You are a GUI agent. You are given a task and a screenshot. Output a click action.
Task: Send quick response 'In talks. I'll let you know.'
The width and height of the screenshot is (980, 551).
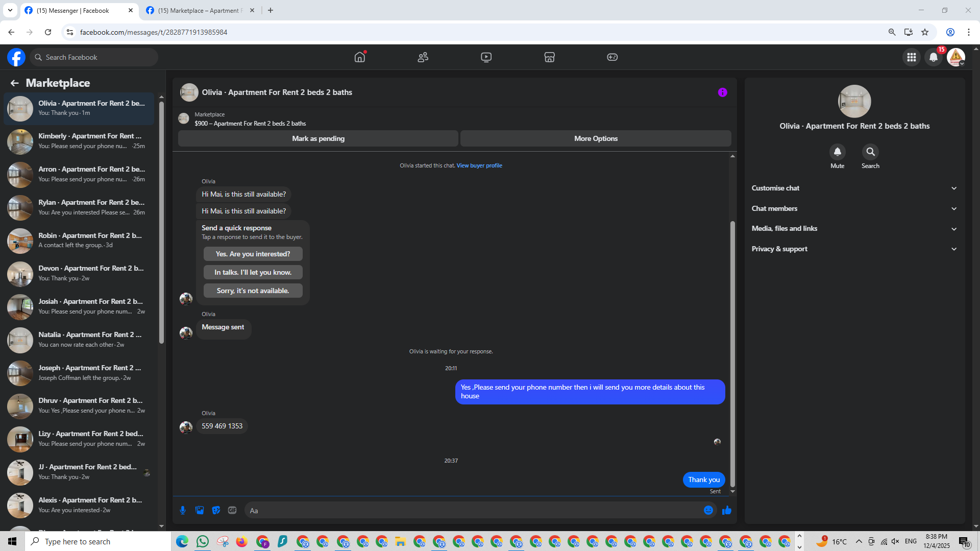[x=253, y=272]
